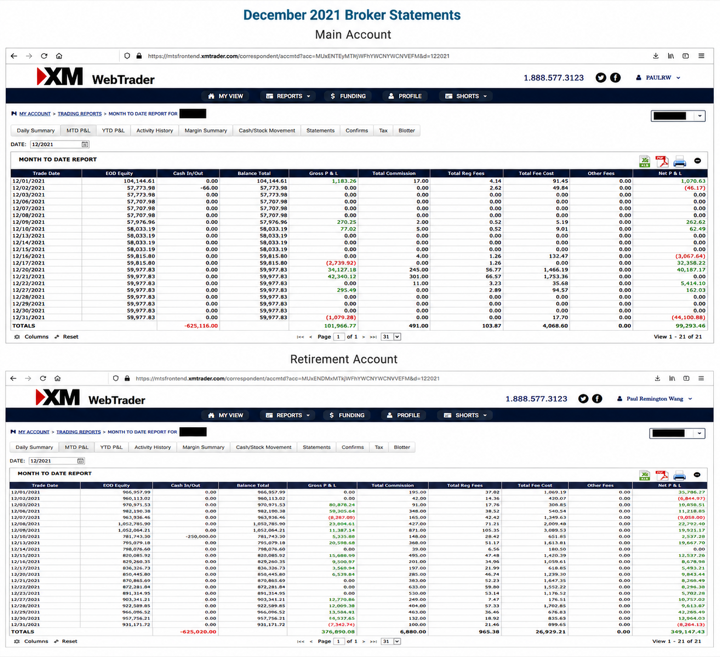Open calendar picker beside Main Account date
The height and width of the screenshot is (657, 720).
click(x=85, y=144)
